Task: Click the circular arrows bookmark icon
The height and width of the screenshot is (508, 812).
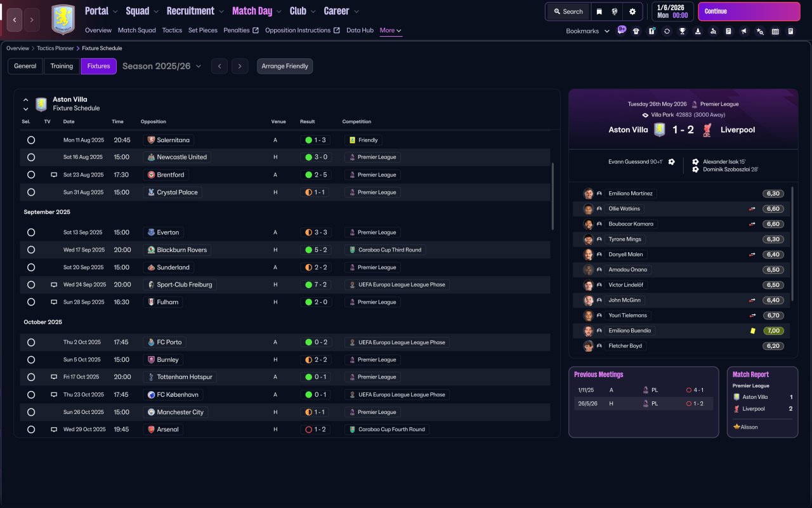Action: pyautogui.click(x=667, y=30)
